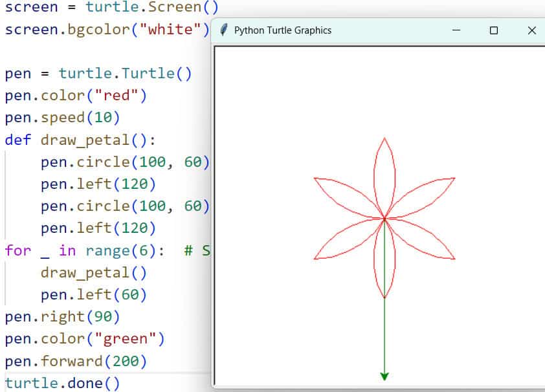
Task: Click the pen.left(60) line inside the loop
Action: tap(94, 294)
